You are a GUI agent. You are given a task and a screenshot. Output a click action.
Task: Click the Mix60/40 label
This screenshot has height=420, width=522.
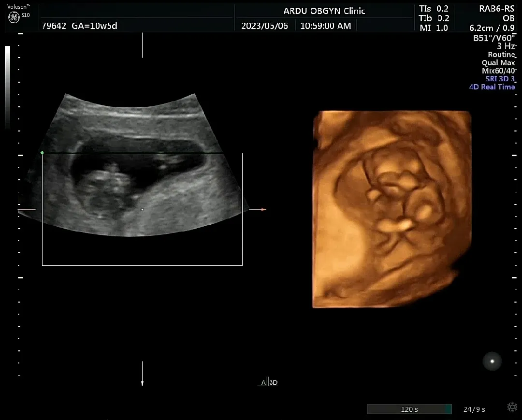click(x=498, y=71)
